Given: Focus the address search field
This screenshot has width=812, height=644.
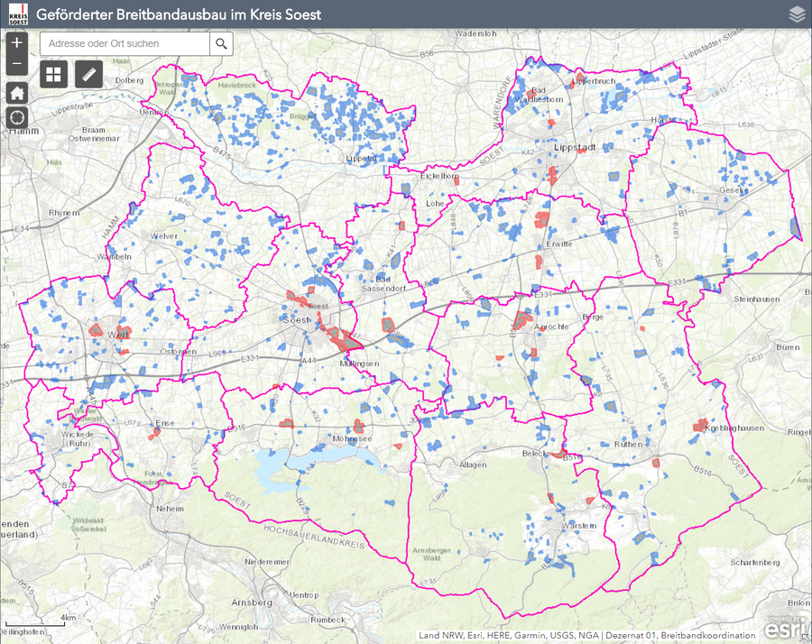Looking at the screenshot, I should pyautogui.click(x=125, y=43).
